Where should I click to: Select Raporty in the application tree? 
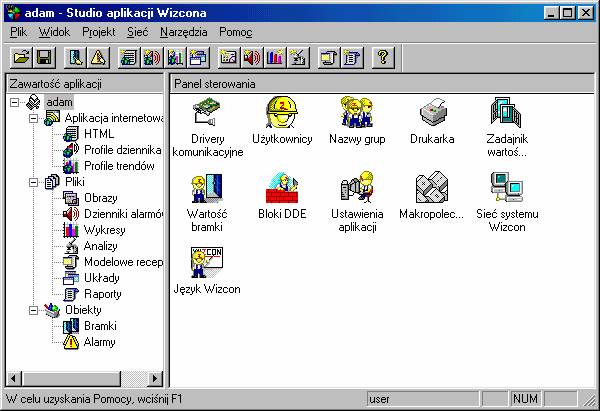click(x=102, y=294)
